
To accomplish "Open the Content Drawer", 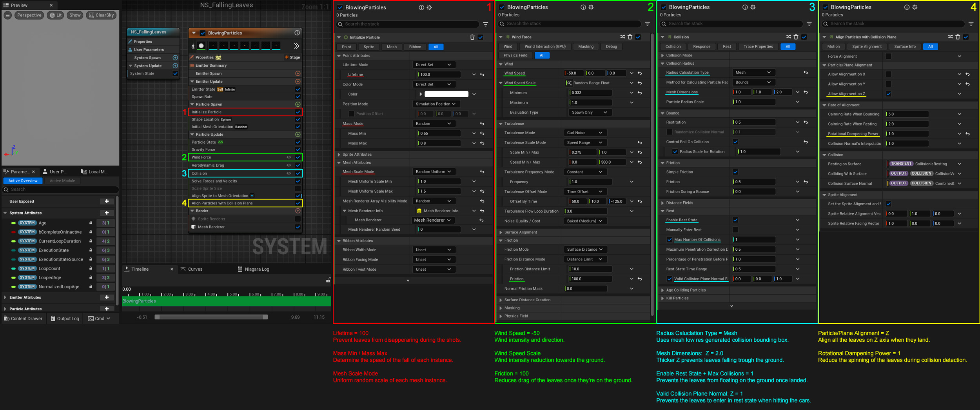I will point(23,319).
